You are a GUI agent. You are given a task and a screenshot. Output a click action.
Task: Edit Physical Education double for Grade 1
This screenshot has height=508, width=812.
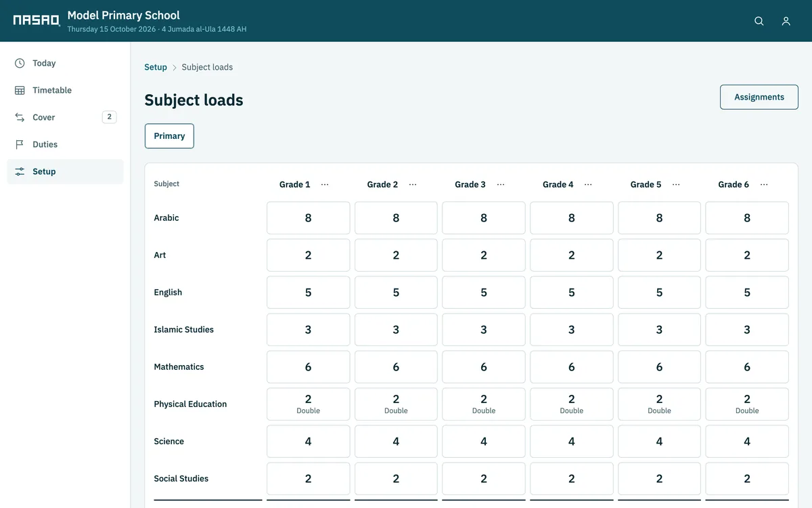[x=309, y=404]
